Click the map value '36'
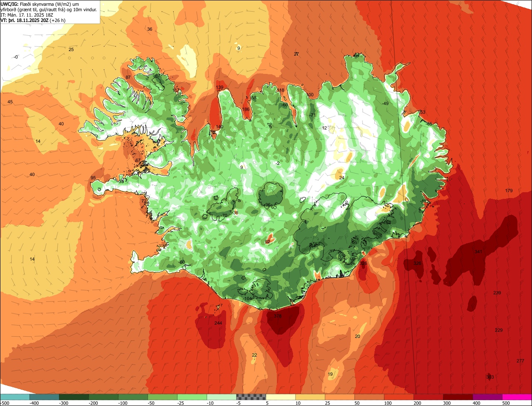The width and height of the screenshot is (532, 406). [150, 29]
